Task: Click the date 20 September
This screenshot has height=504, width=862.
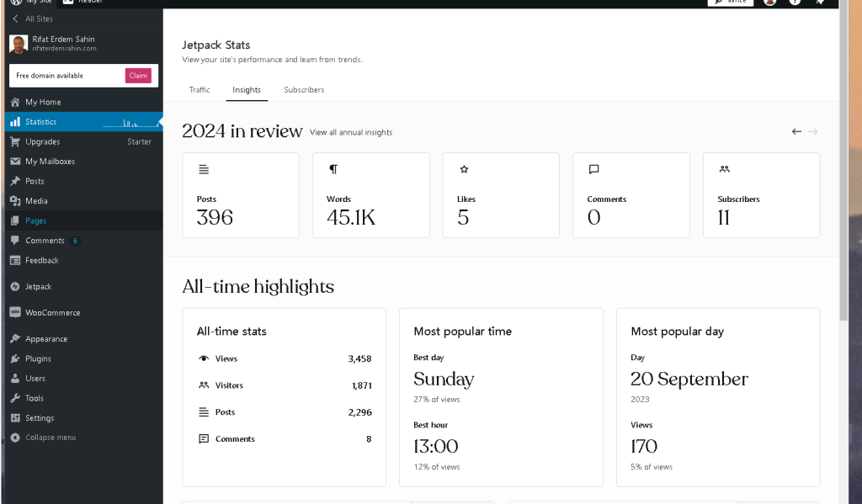Action: (x=689, y=379)
